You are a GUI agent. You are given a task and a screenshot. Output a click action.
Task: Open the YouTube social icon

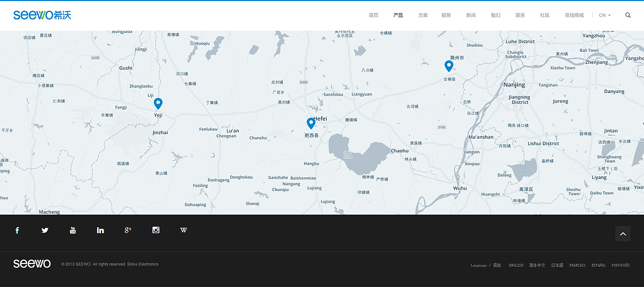click(x=72, y=230)
